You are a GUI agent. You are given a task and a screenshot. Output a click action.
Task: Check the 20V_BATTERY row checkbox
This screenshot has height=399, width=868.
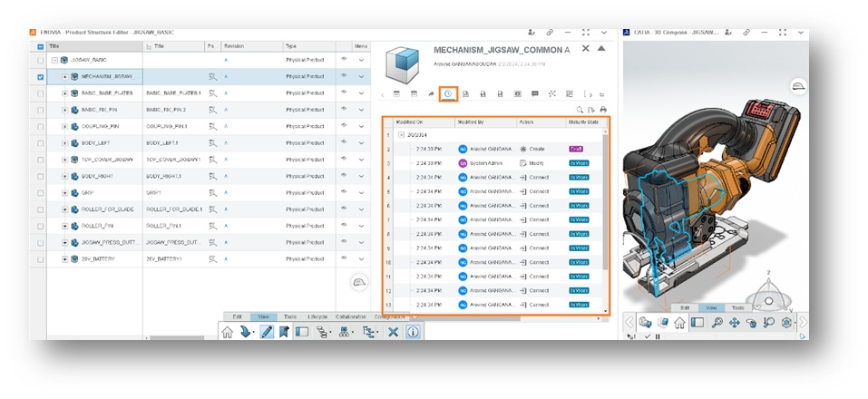coord(40,259)
